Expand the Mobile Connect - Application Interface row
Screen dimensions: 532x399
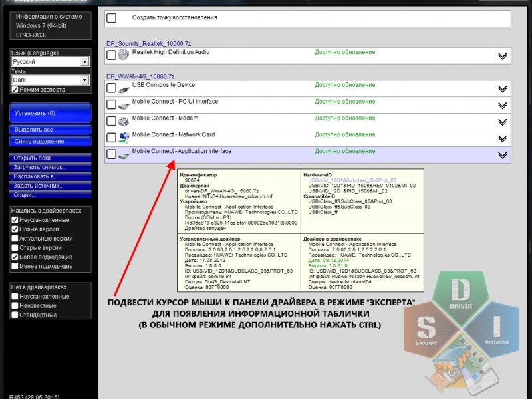pos(503,155)
